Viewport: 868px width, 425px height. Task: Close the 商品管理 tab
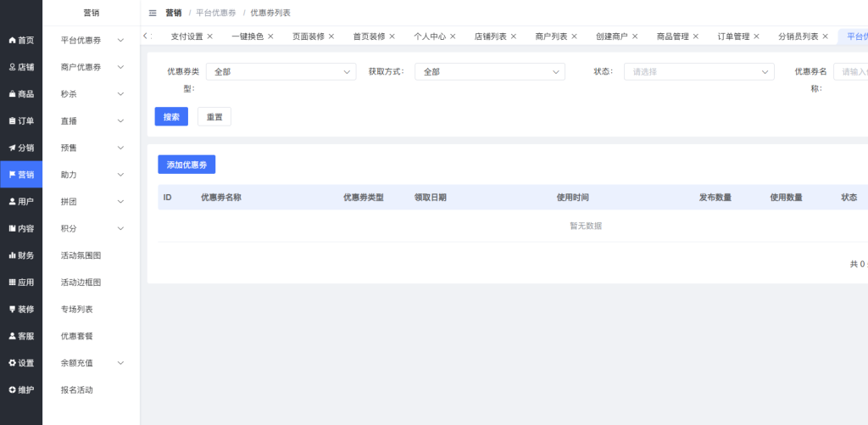tap(696, 36)
